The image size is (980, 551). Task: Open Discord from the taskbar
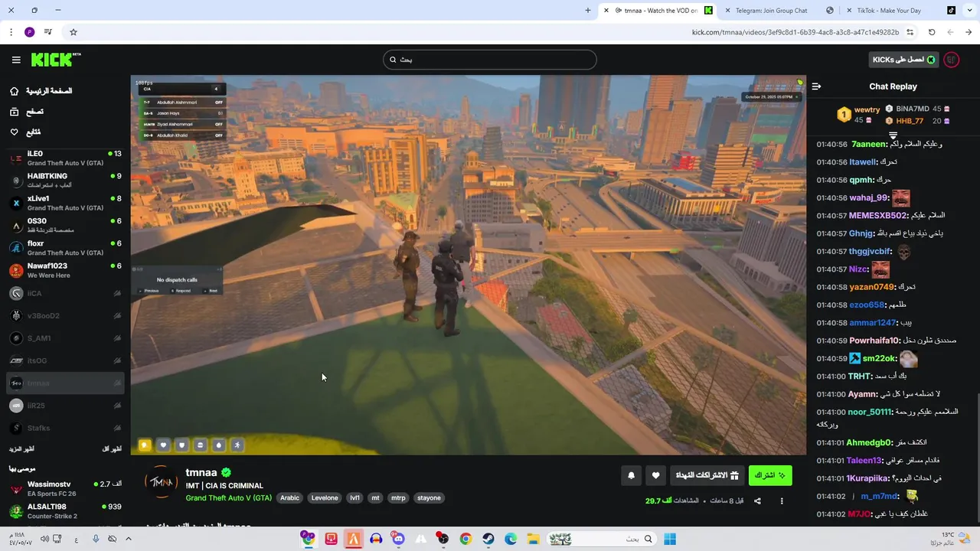[398, 539]
